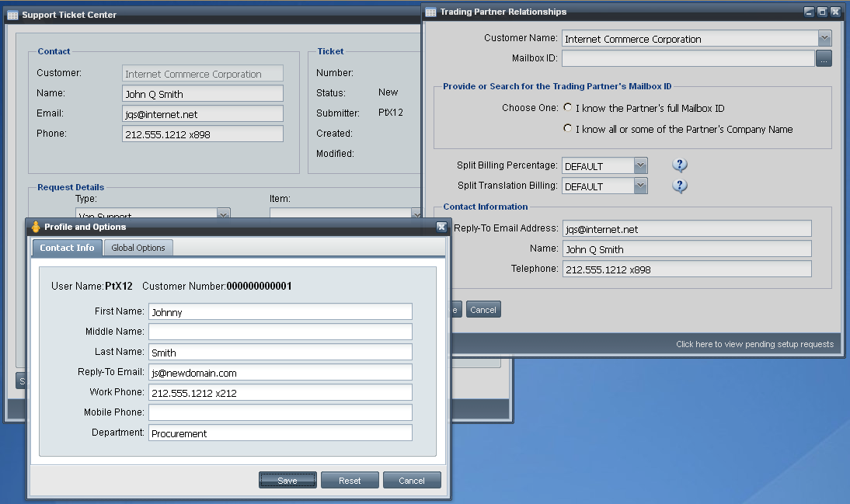Cancel the Profile and Options dialog
850x504 pixels.
[x=412, y=480]
